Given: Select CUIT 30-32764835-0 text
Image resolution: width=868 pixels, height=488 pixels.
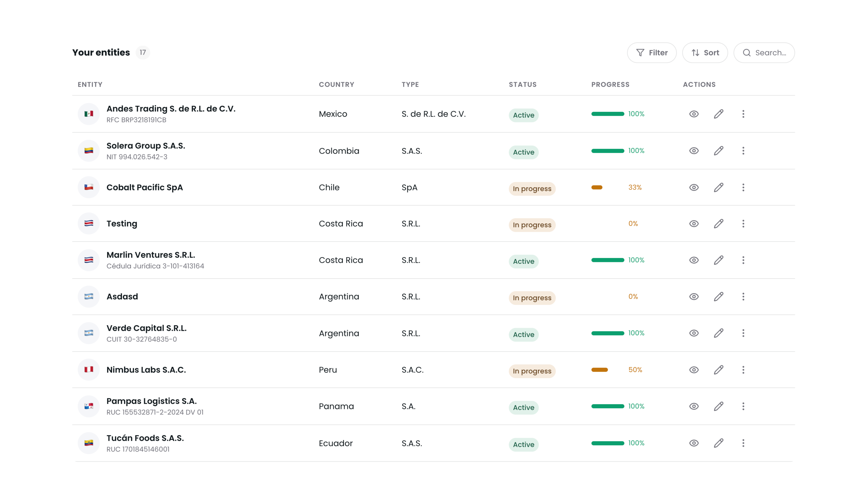Looking at the screenshot, I should click(141, 339).
